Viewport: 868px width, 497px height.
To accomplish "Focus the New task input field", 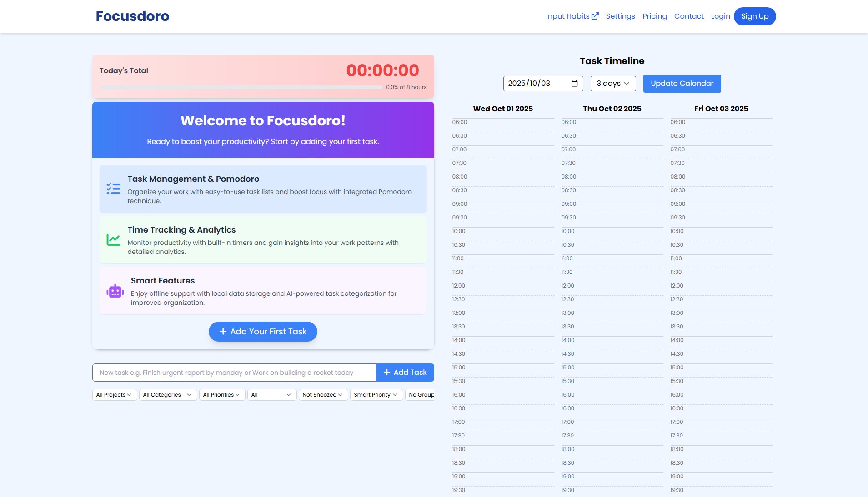I will click(234, 373).
